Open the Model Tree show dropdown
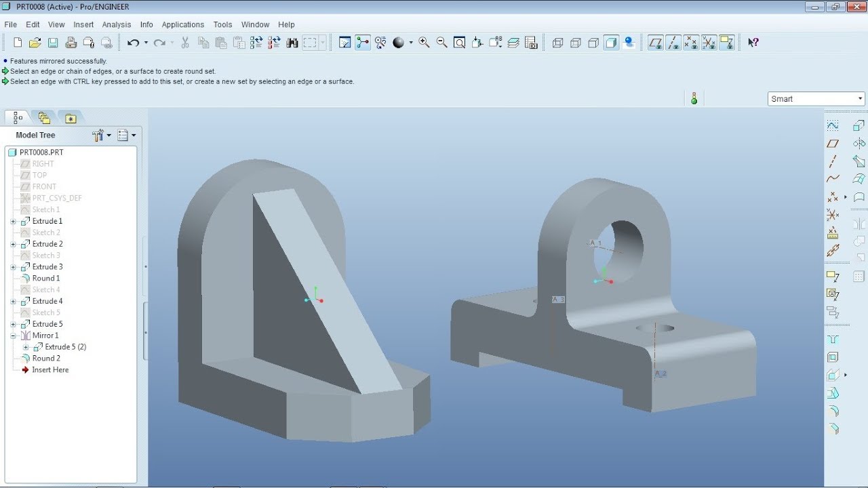This screenshot has height=488, width=868. pos(126,136)
